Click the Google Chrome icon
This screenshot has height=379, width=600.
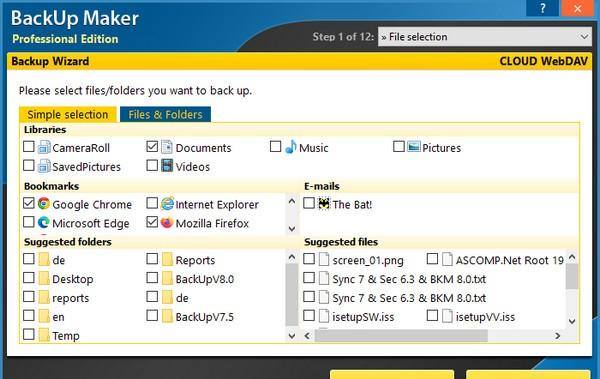pos(44,204)
